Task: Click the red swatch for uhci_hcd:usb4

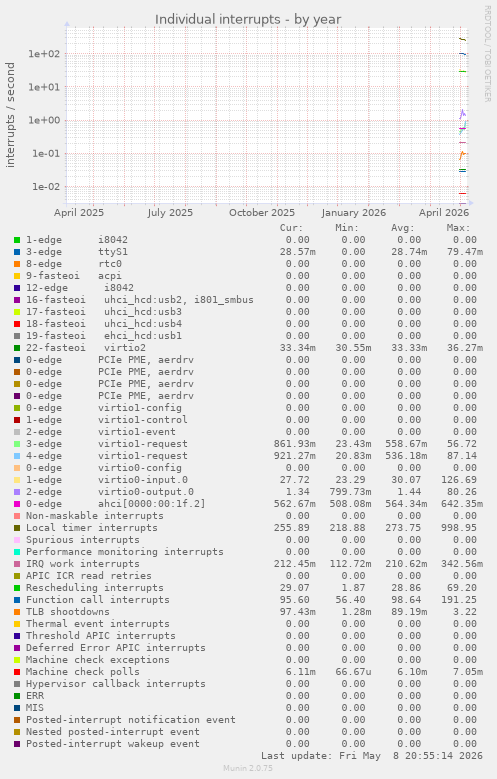Action: pyautogui.click(x=17, y=324)
